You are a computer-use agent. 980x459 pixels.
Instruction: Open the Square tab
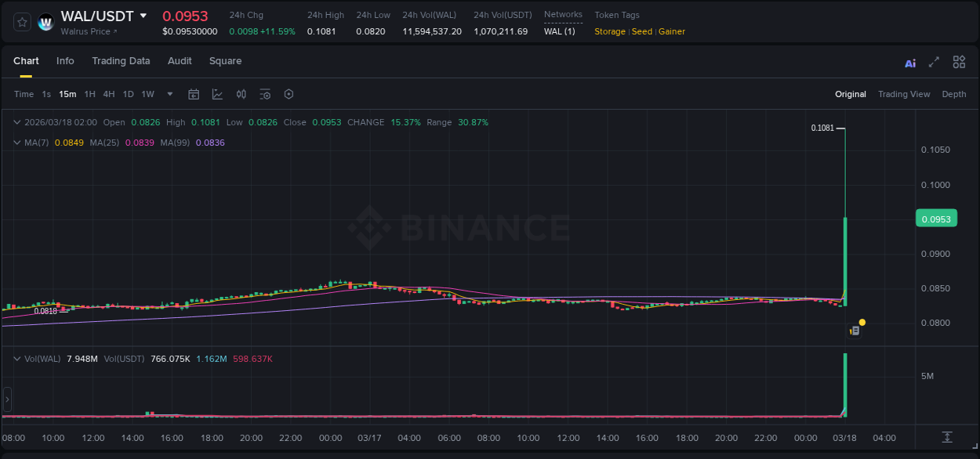click(x=225, y=61)
